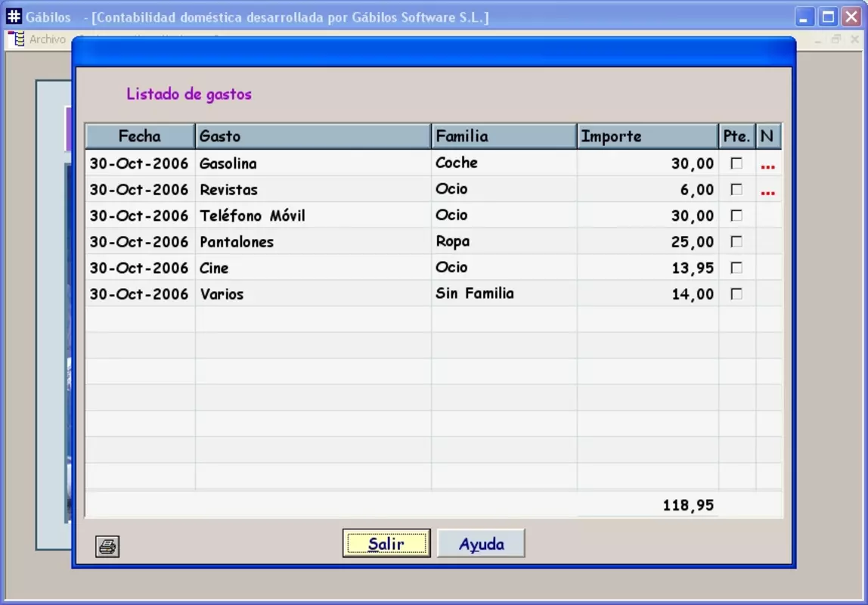Toggle the Pte. checkbox for Cine
Screen dimensions: 868x605
(x=736, y=268)
